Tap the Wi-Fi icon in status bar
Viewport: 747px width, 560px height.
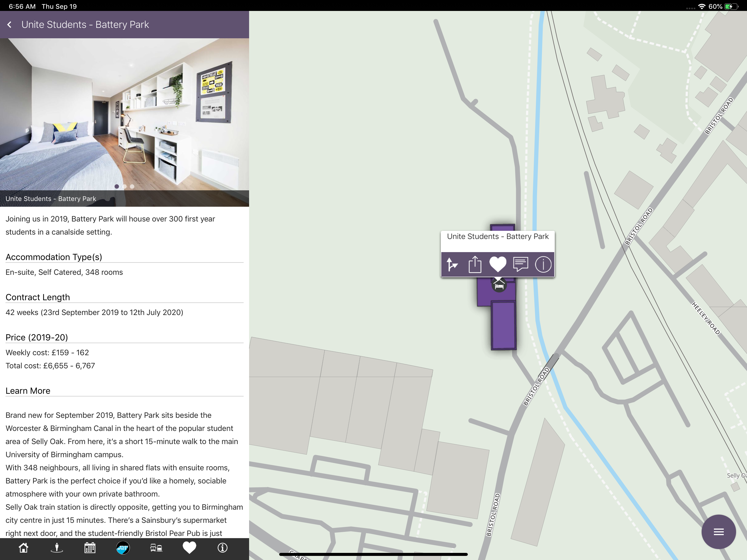702,6
